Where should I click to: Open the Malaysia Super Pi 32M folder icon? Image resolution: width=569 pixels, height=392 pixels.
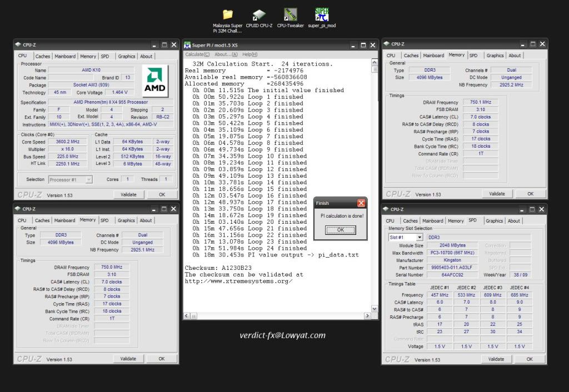point(228,15)
